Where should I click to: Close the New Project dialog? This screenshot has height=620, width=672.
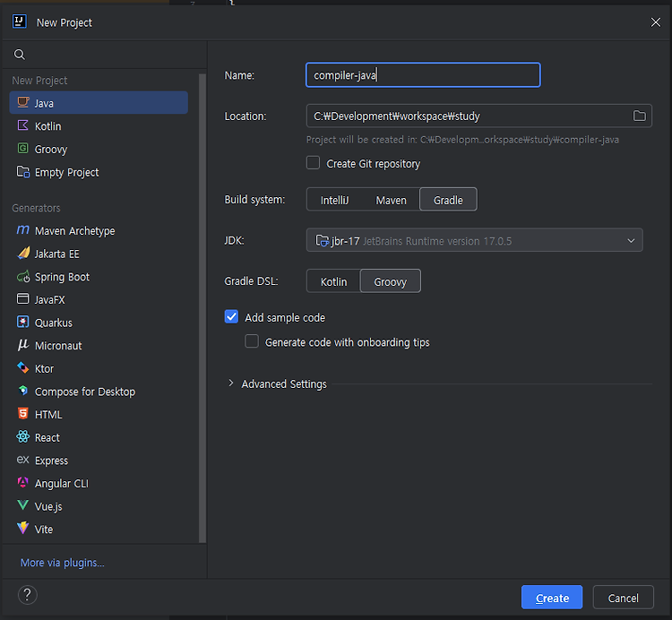655,22
